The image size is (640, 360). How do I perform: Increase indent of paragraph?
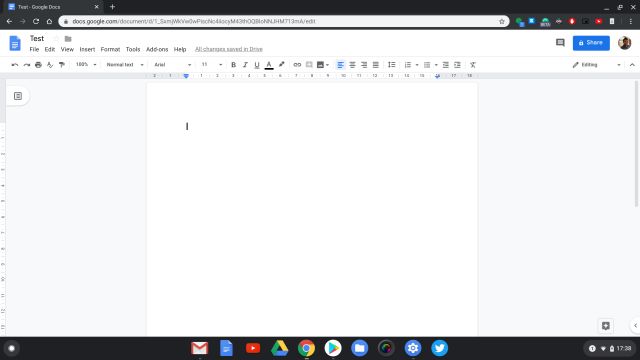tap(458, 65)
